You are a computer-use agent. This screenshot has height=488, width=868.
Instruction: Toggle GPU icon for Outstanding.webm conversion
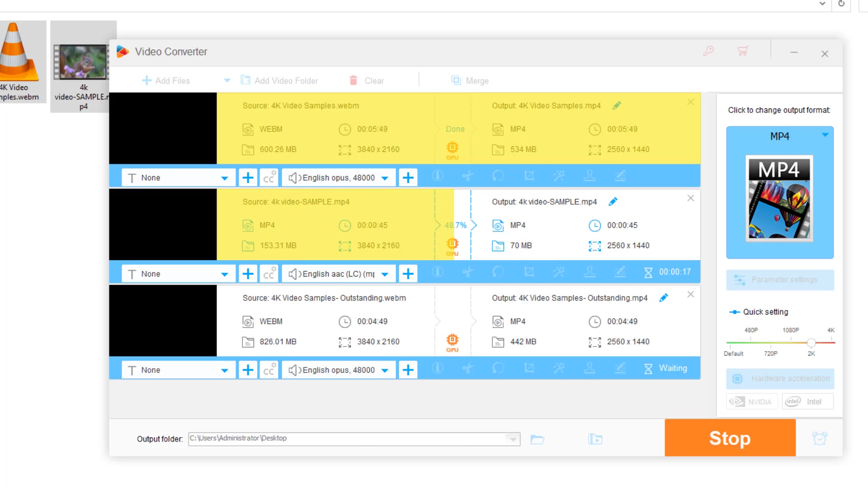453,343
